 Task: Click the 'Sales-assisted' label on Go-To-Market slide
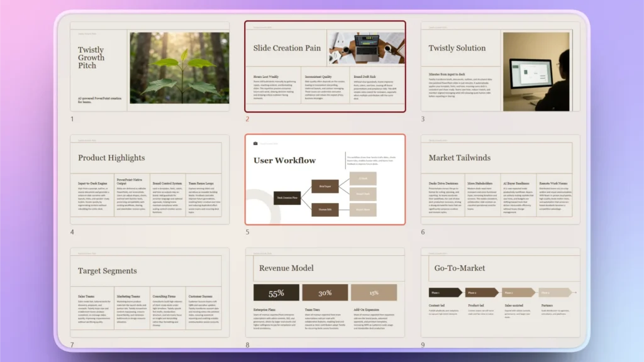pyautogui.click(x=514, y=305)
